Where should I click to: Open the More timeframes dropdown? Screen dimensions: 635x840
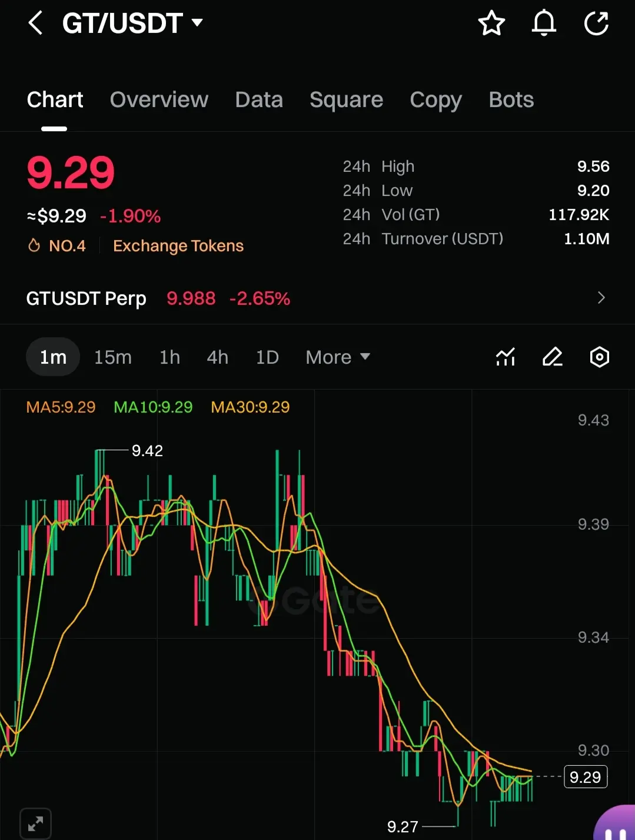[338, 357]
